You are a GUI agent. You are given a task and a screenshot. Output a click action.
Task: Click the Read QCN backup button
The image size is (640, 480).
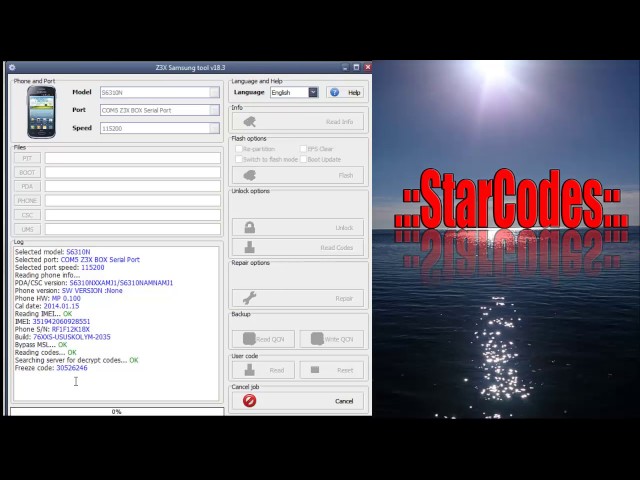click(x=263, y=339)
